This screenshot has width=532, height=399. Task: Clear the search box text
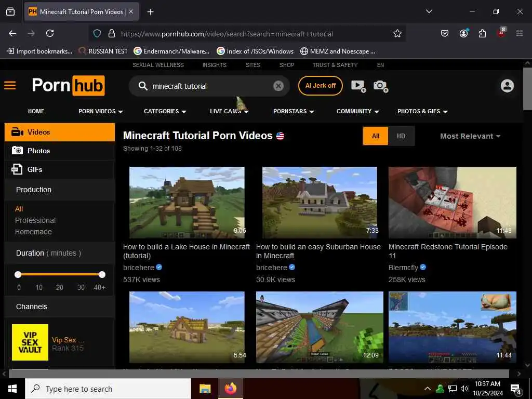pyautogui.click(x=278, y=86)
